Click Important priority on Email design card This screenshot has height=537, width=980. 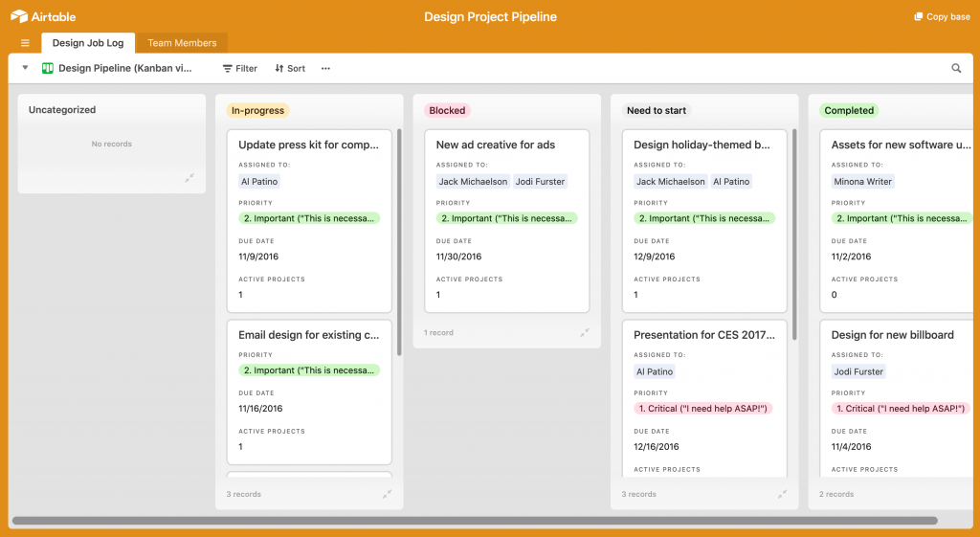tap(309, 370)
